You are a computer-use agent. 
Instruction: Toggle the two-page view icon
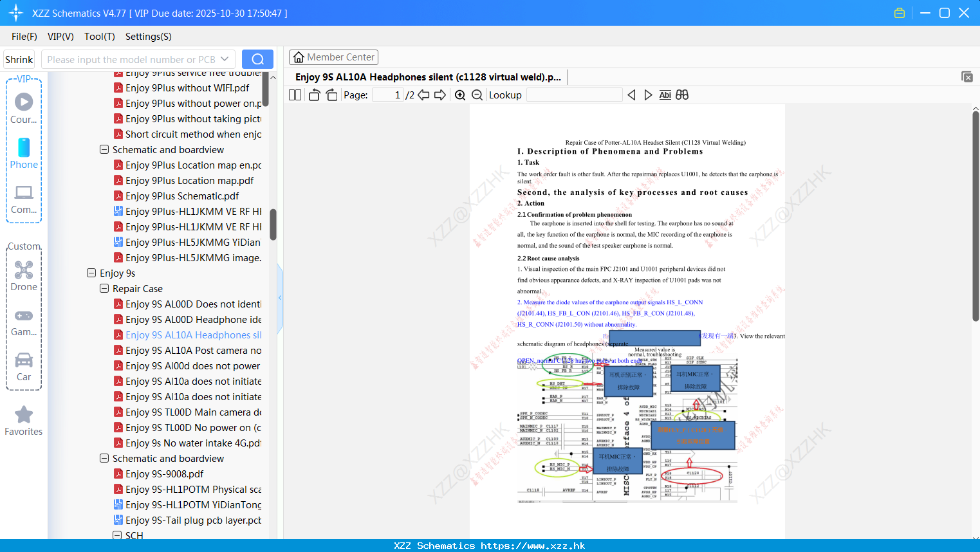pyautogui.click(x=295, y=95)
